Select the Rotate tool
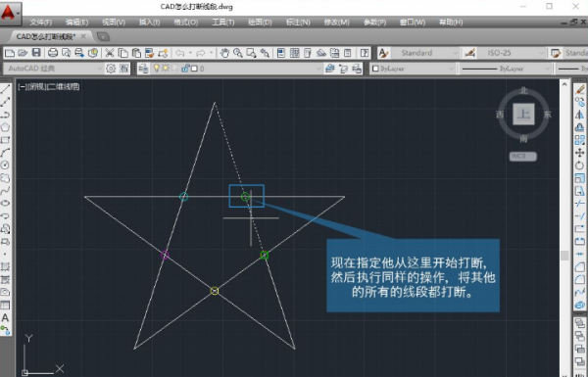The width and height of the screenshot is (588, 377). 580,165
